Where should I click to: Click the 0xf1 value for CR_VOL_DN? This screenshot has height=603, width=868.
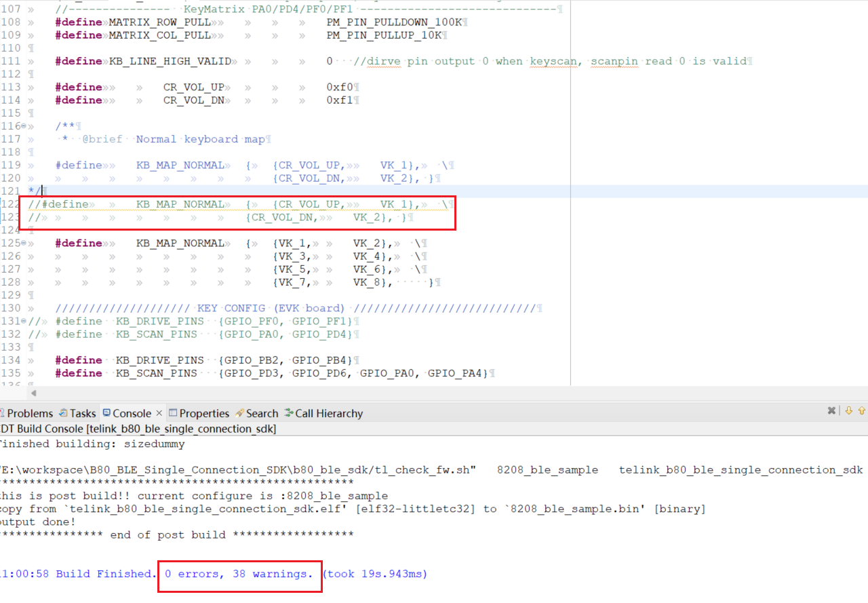click(x=339, y=100)
